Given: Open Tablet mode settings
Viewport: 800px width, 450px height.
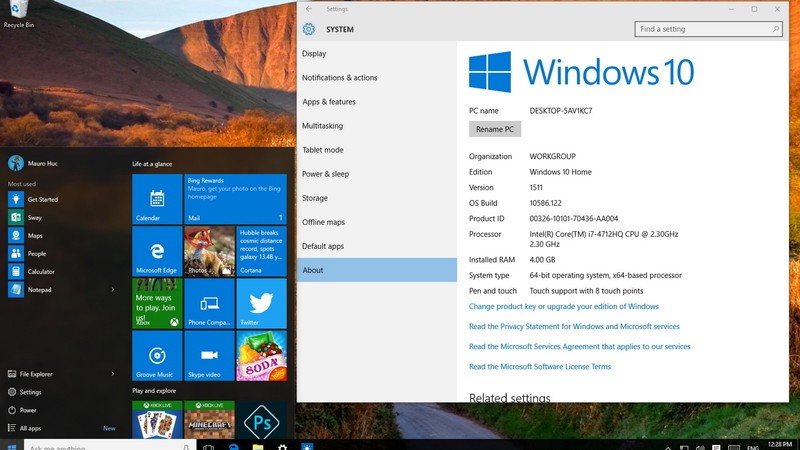Looking at the screenshot, I should [x=377, y=150].
